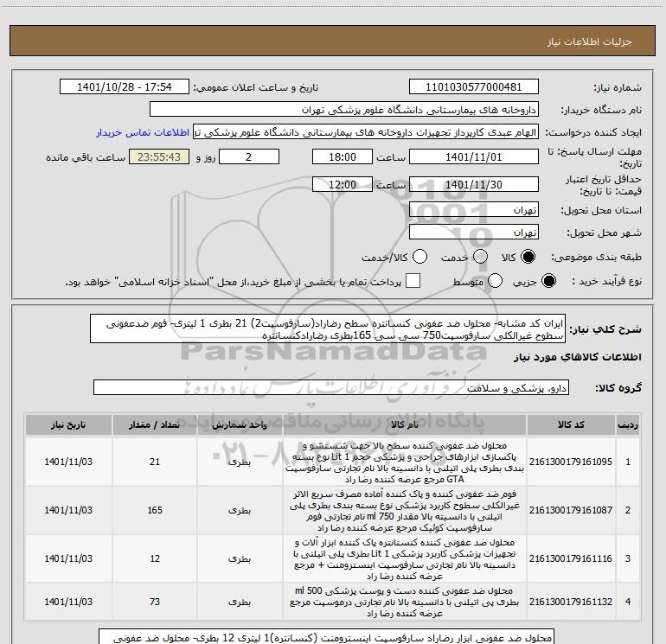Click the buyer organization name field
This screenshot has height=644, width=666.
point(344,110)
